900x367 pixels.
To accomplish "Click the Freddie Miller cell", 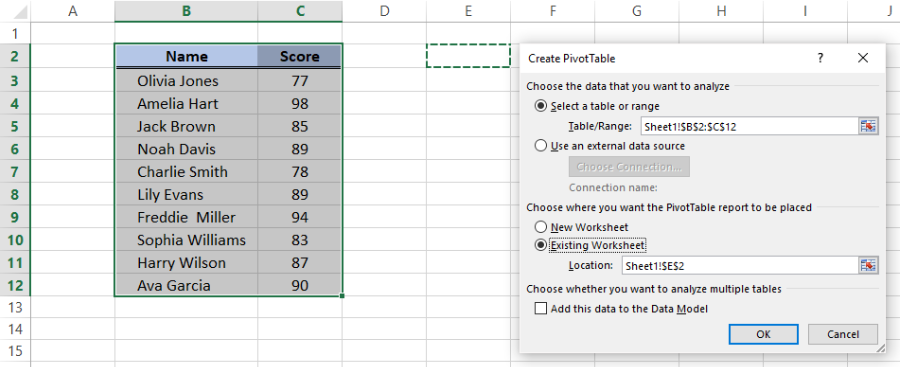I will click(186, 217).
